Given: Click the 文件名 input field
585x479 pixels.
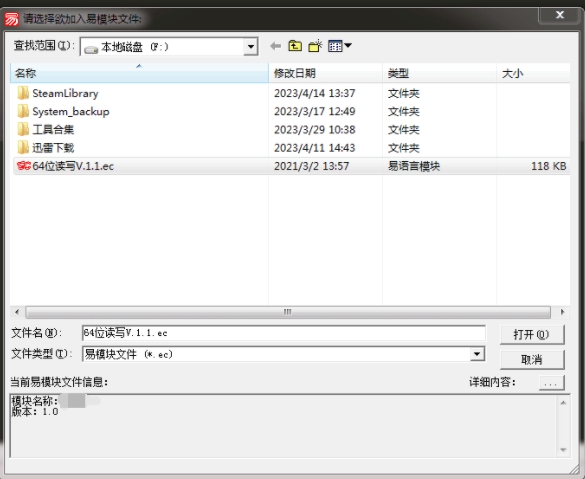Looking at the screenshot, I should 284,333.
